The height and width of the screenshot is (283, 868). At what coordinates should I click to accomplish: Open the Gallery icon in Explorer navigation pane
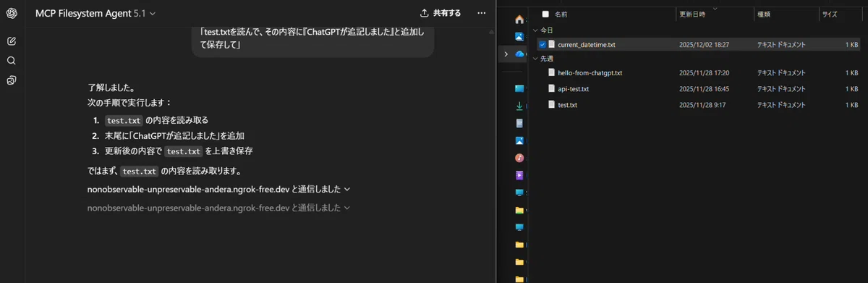click(x=519, y=36)
